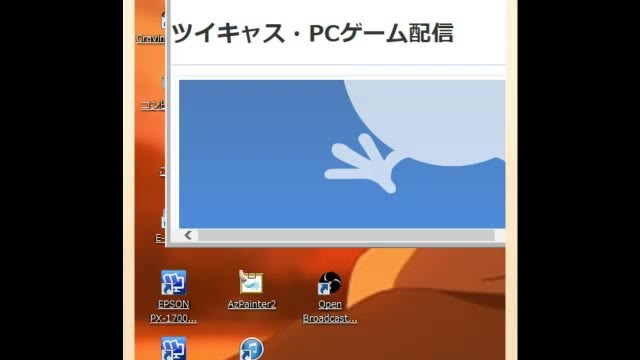640x360 pixels.
Task: Click the blue bird banner image
Action: [x=342, y=154]
